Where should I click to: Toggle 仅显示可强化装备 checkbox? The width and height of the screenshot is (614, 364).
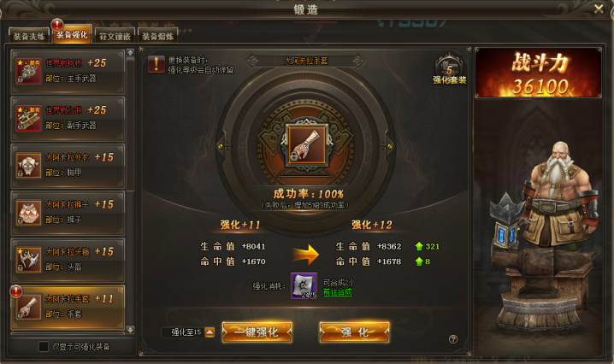[43, 346]
